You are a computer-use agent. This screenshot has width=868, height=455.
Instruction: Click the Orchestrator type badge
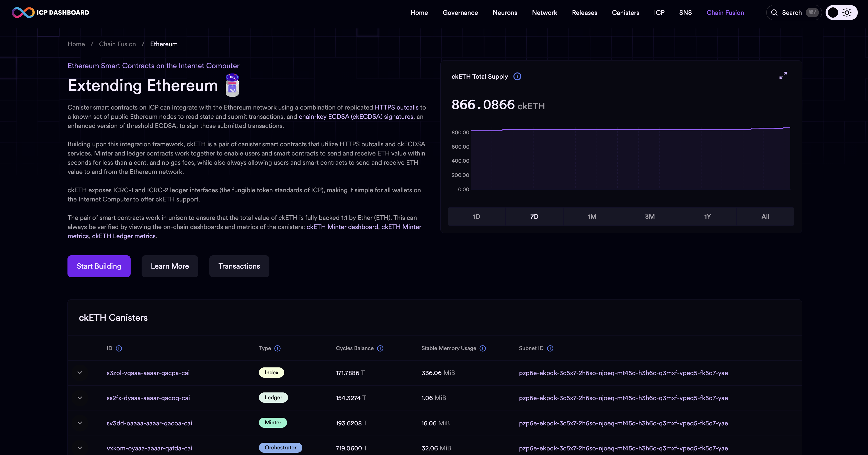[280, 448]
